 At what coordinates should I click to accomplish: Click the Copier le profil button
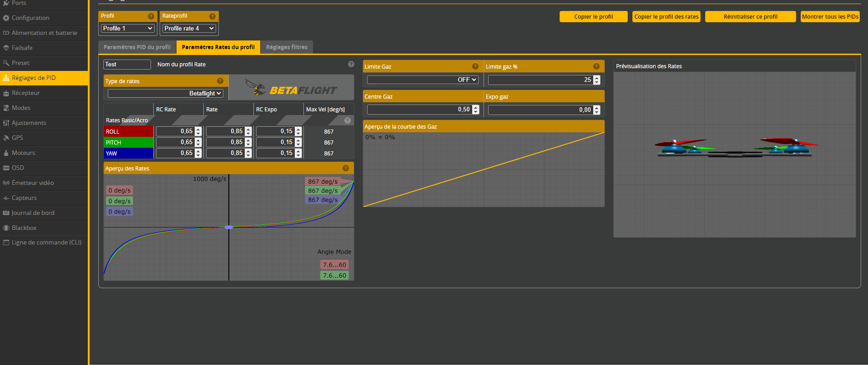click(x=593, y=17)
